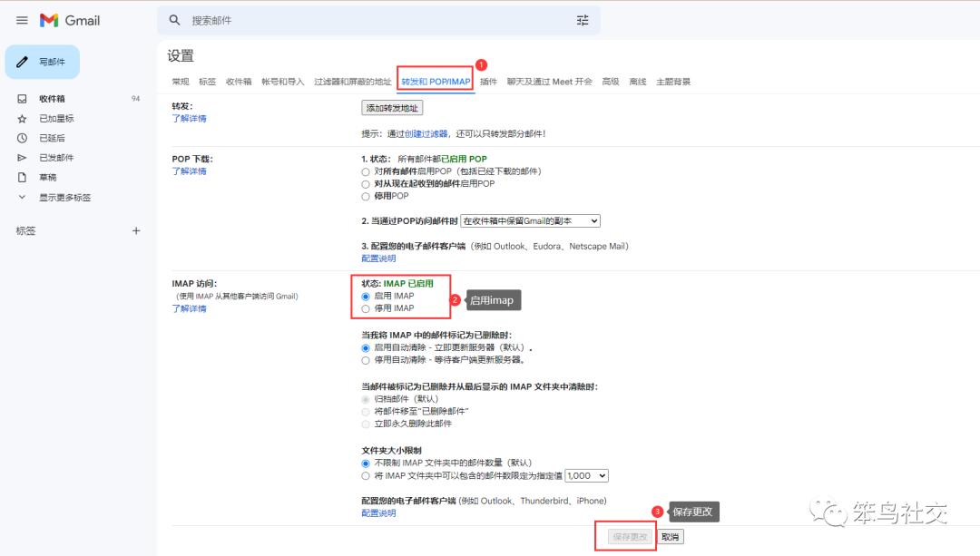The height and width of the screenshot is (556, 980).
Task: Open 聊天及通过 Meet 开会 tab
Action: (549, 82)
